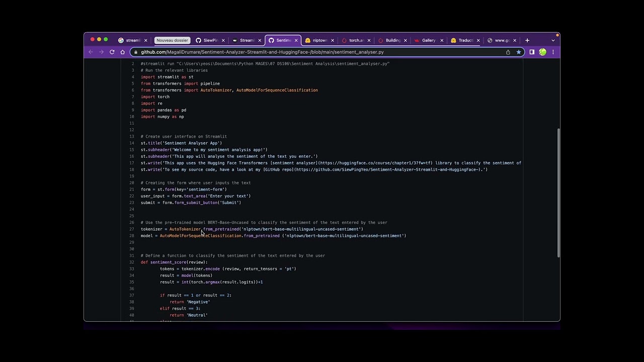Click line number 32 in the code

point(132,262)
